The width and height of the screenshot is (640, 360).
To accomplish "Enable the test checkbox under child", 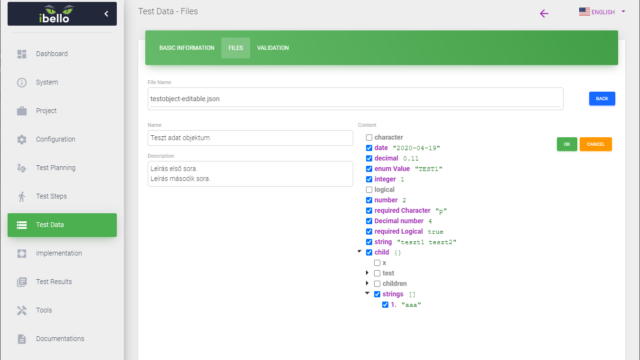I will 377,273.
